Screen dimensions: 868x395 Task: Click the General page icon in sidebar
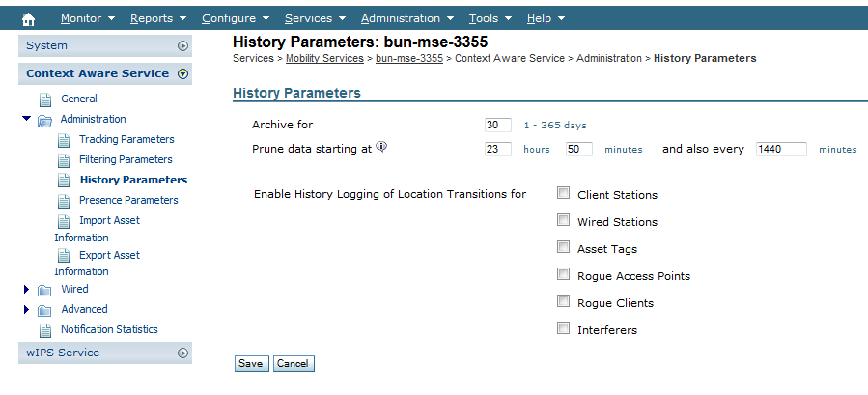pyautogui.click(x=44, y=99)
